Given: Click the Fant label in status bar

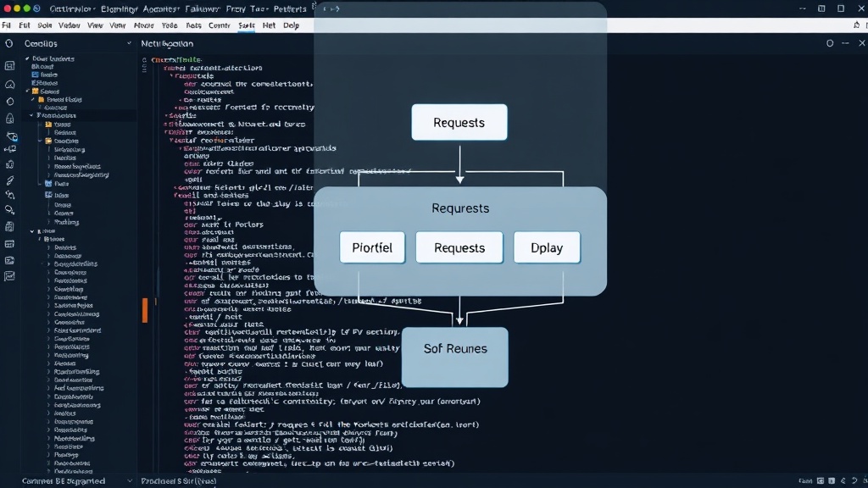Looking at the screenshot, I should tap(805, 481).
